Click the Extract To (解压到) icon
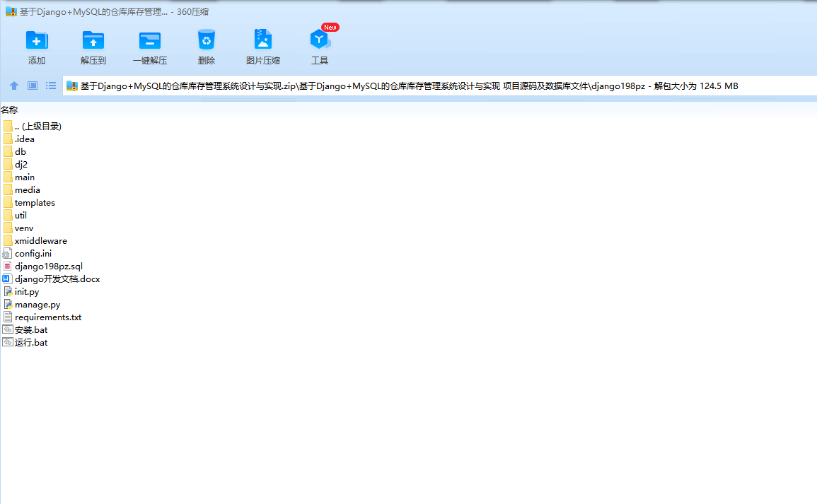The width and height of the screenshot is (817, 504). [x=93, y=40]
